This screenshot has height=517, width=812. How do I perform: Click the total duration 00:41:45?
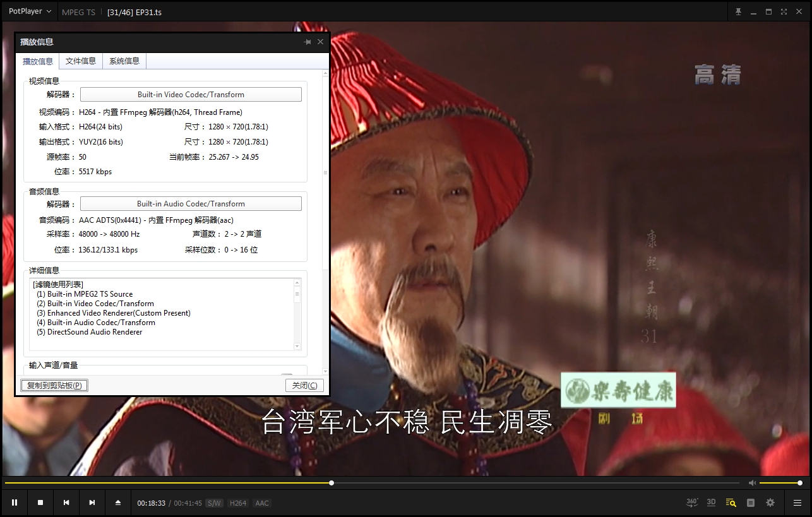pyautogui.click(x=188, y=503)
